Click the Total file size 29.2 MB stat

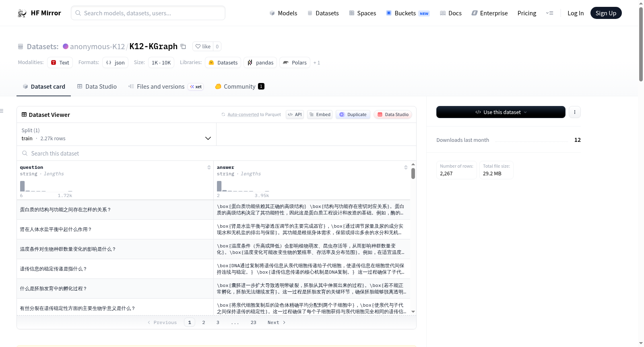click(x=496, y=170)
